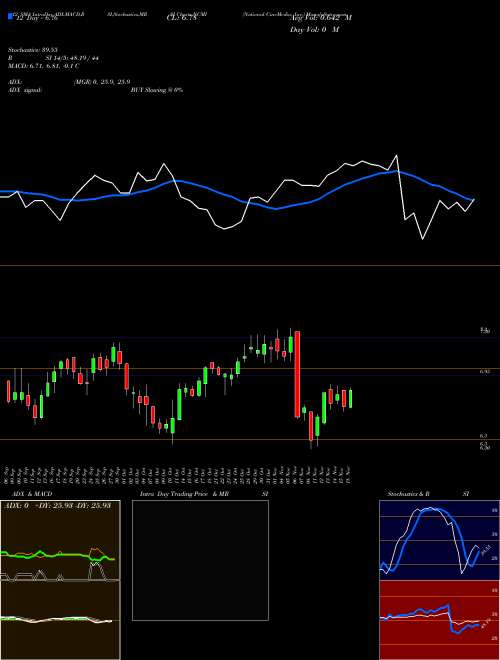500x660 pixels.
Task: Click the red RSI sub-chart
Action: coord(439,620)
